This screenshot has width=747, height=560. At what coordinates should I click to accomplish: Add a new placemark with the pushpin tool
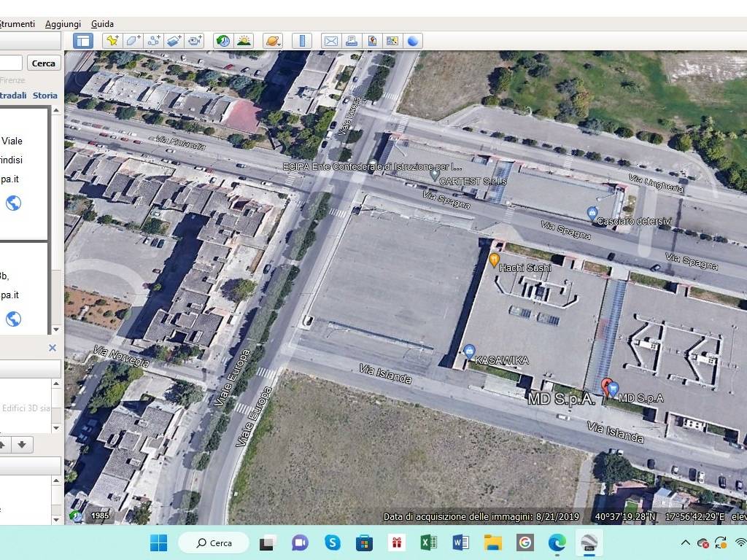pyautogui.click(x=112, y=41)
